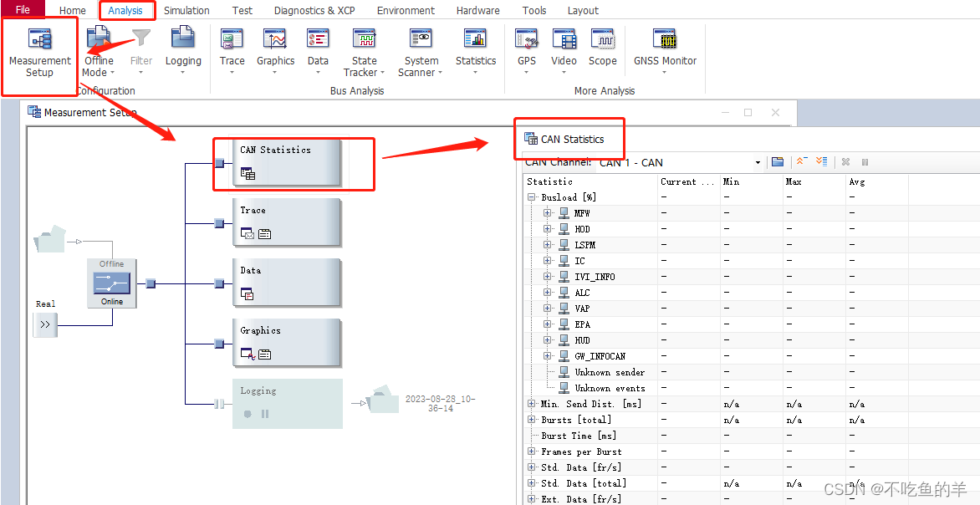The height and width of the screenshot is (505, 980).
Task: Open the Graphics window icon in ribbon
Action: point(275,38)
